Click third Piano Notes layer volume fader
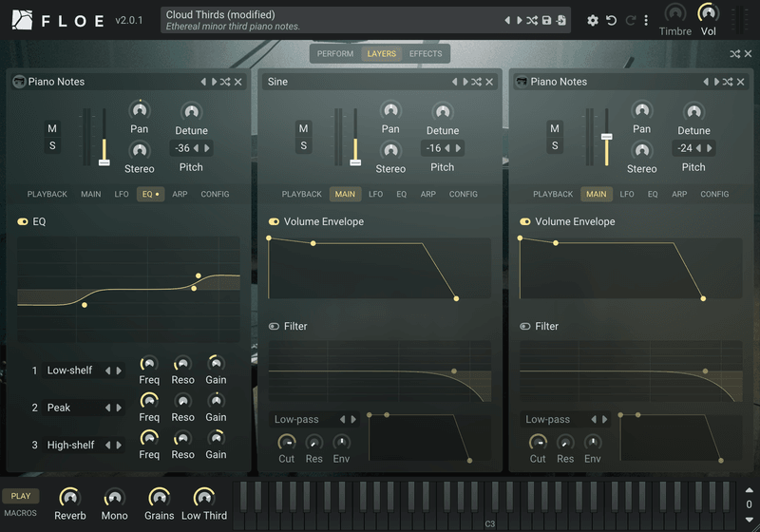760x532 pixels. click(607, 137)
